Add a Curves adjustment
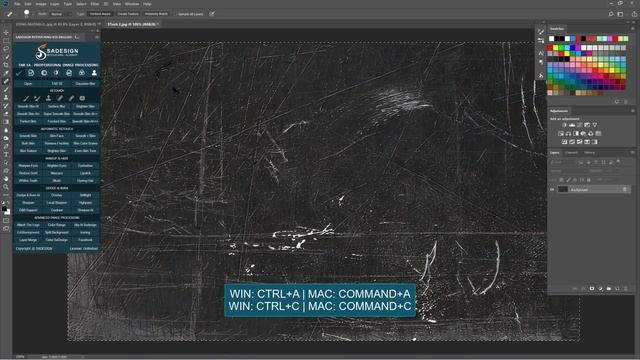Screen dimensions: 640x360 [x=580, y=125]
